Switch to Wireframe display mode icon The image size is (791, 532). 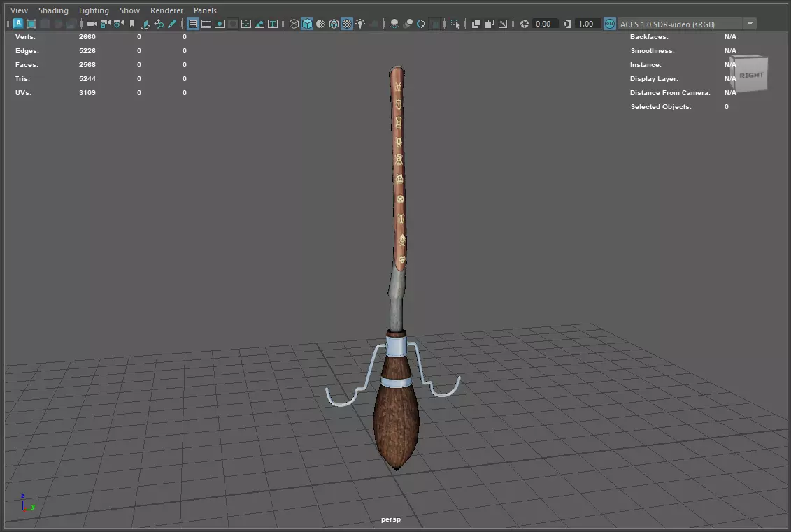point(294,24)
